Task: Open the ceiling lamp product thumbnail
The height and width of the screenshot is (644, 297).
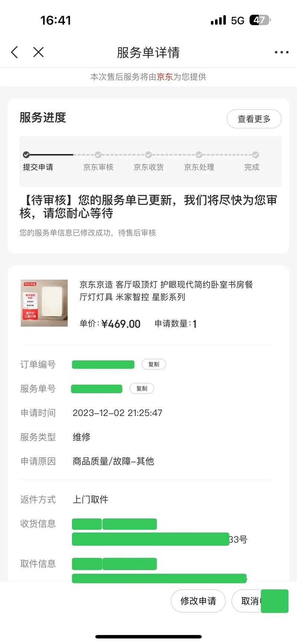Action: coord(44,303)
